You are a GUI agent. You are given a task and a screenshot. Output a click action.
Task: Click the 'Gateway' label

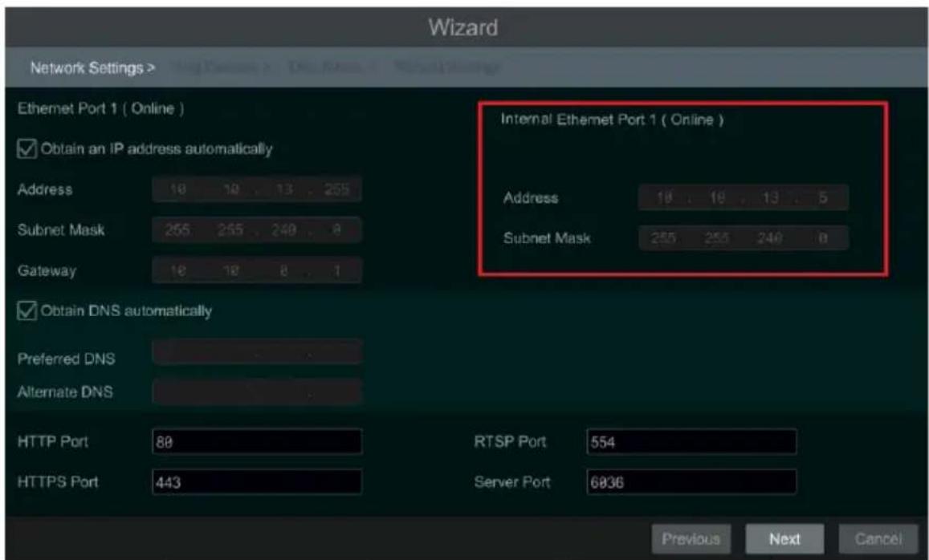pos(47,271)
